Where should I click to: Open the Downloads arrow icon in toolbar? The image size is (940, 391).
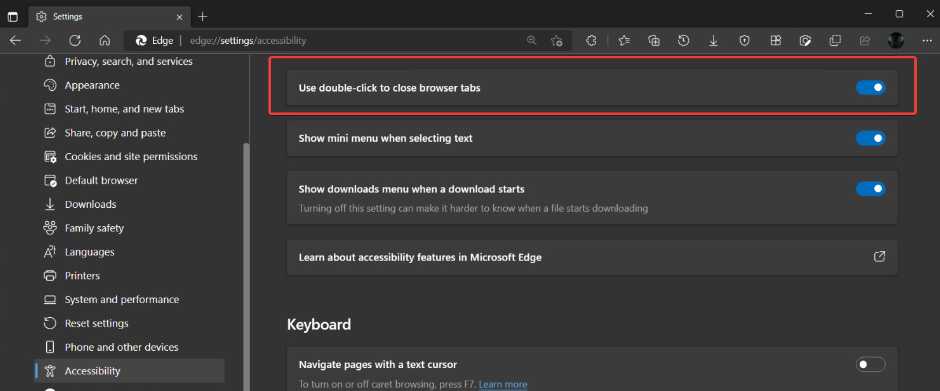tap(713, 41)
